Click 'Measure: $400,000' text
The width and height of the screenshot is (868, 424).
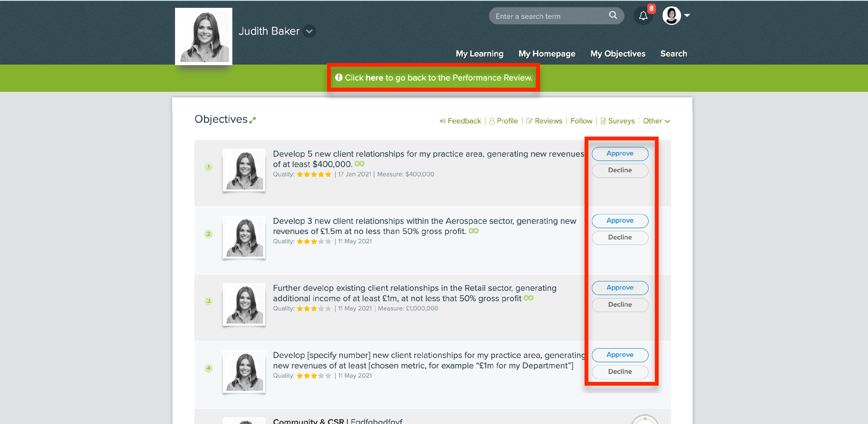406,174
